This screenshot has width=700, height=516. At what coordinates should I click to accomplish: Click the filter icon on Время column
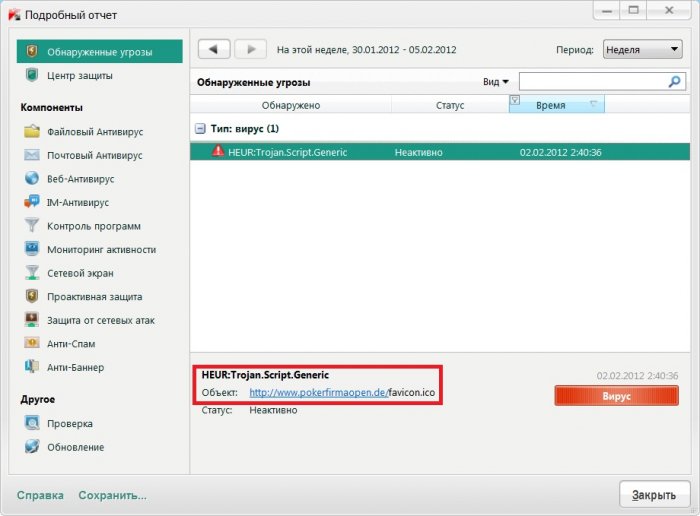click(x=515, y=100)
